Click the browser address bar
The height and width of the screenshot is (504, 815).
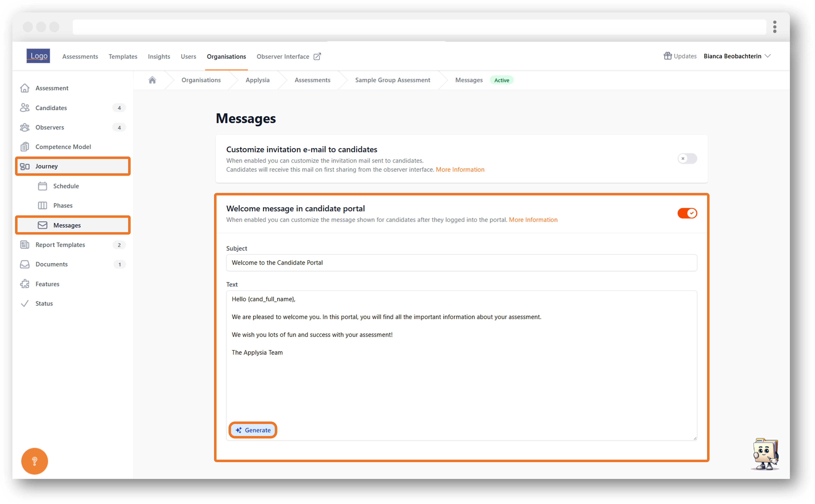(x=419, y=27)
